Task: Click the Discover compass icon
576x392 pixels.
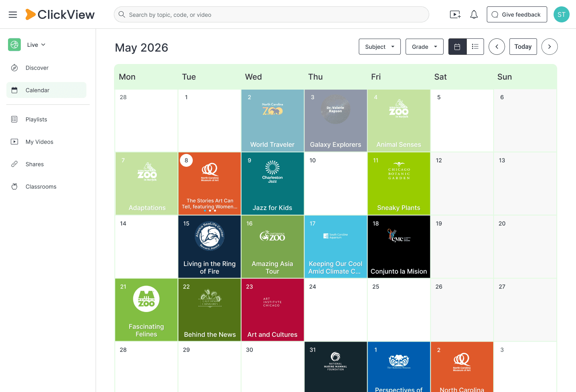Action: [x=14, y=68]
